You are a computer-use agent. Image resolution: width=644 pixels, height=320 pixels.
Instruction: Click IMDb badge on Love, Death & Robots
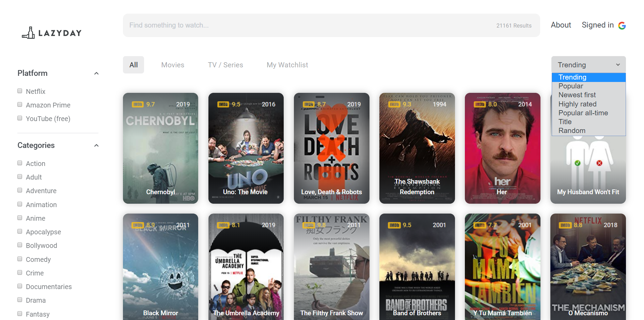[x=309, y=104]
